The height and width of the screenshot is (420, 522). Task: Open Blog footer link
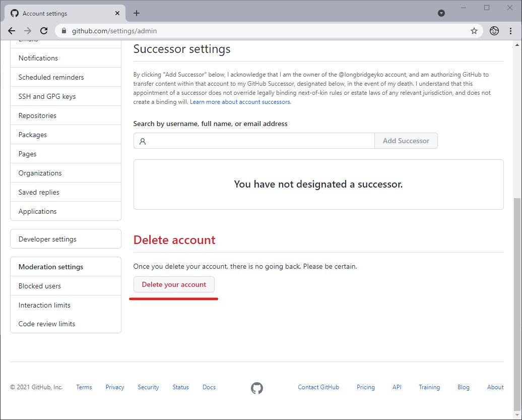463,387
